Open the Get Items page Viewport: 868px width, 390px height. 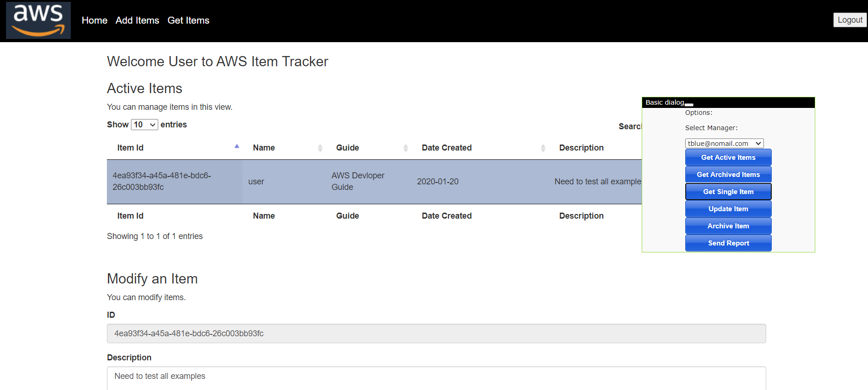coord(188,20)
